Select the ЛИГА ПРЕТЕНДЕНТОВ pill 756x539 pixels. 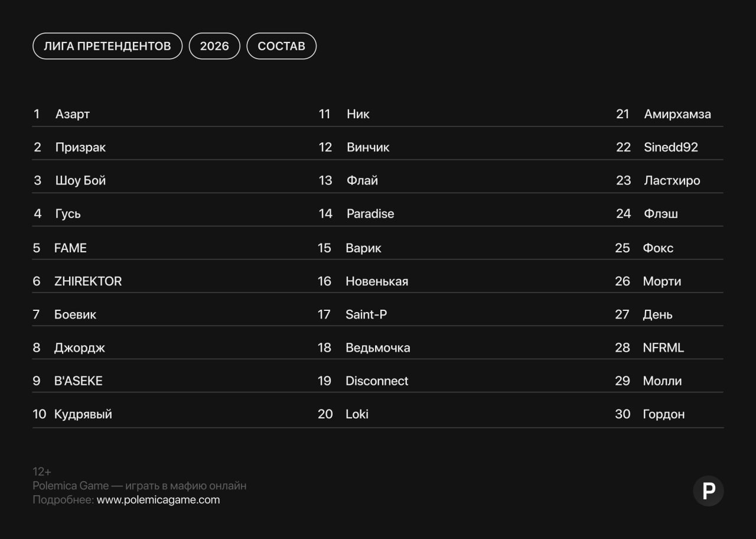pyautogui.click(x=107, y=46)
